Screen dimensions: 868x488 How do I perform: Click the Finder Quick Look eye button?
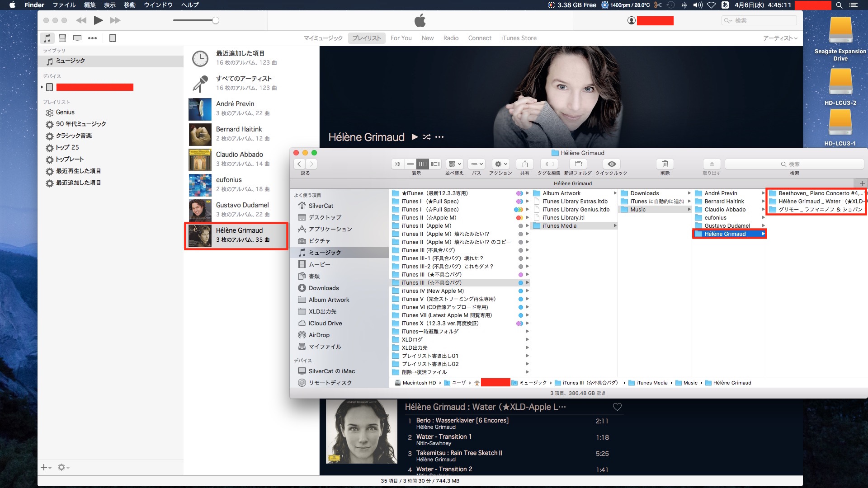pyautogui.click(x=611, y=164)
